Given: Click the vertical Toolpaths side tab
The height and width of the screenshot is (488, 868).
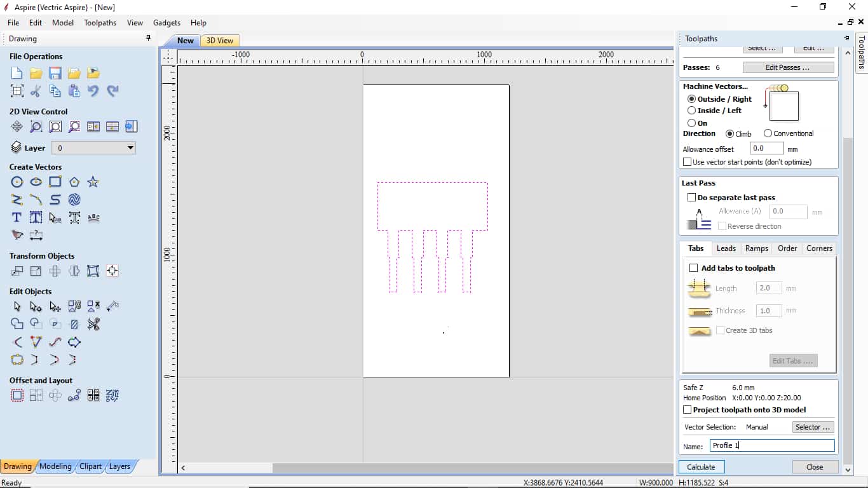Looking at the screenshot, I should (862, 52).
